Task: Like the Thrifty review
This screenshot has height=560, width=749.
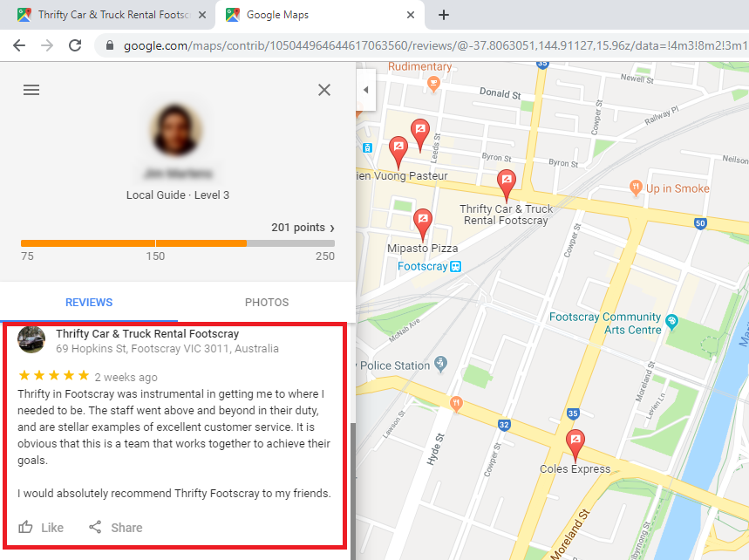Action: [41, 528]
